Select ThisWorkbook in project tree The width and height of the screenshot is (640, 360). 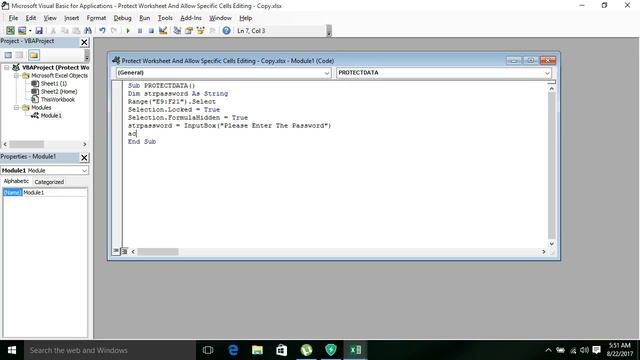click(58, 100)
